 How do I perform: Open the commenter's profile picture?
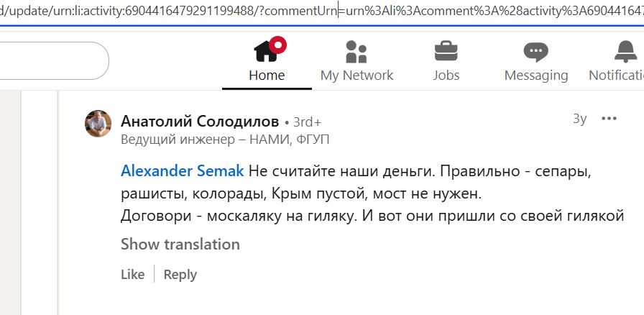(x=98, y=124)
